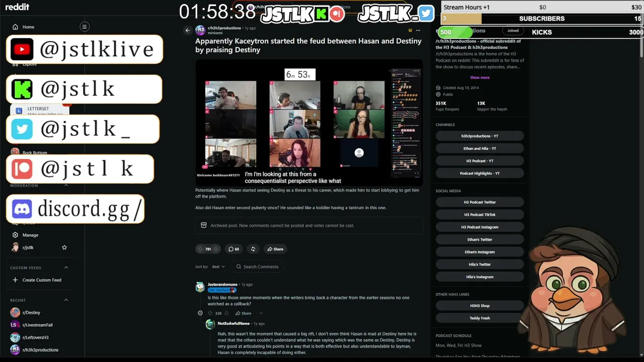The height and width of the screenshot is (362, 644).
Task: Toggle the favorite star for r/jstlk
Action: (x=64, y=247)
